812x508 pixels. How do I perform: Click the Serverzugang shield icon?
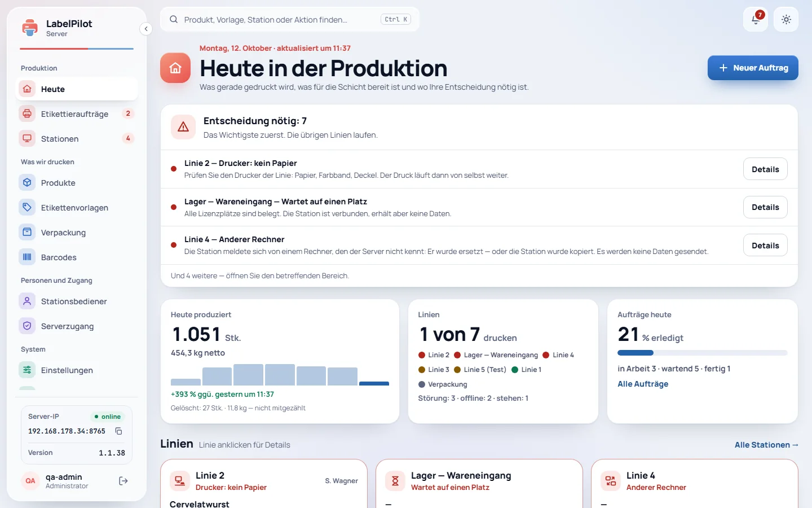pyautogui.click(x=27, y=326)
